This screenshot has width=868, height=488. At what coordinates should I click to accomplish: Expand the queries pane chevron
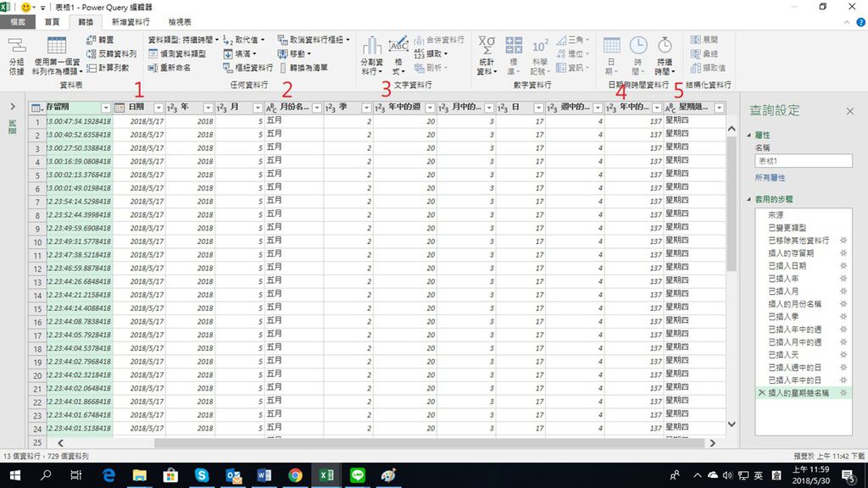click(x=13, y=107)
